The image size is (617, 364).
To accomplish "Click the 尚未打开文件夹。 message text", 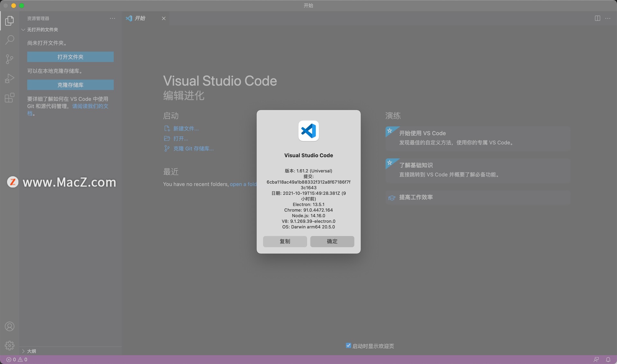I will [47, 43].
